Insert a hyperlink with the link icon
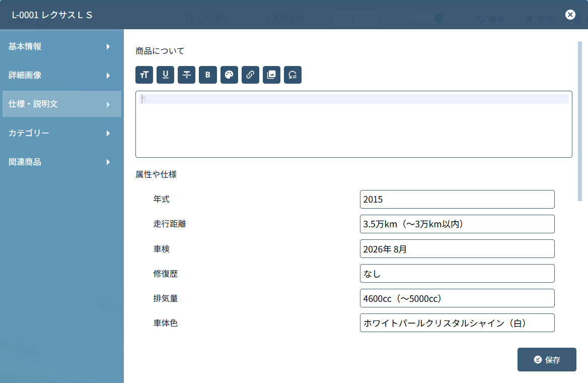 250,75
